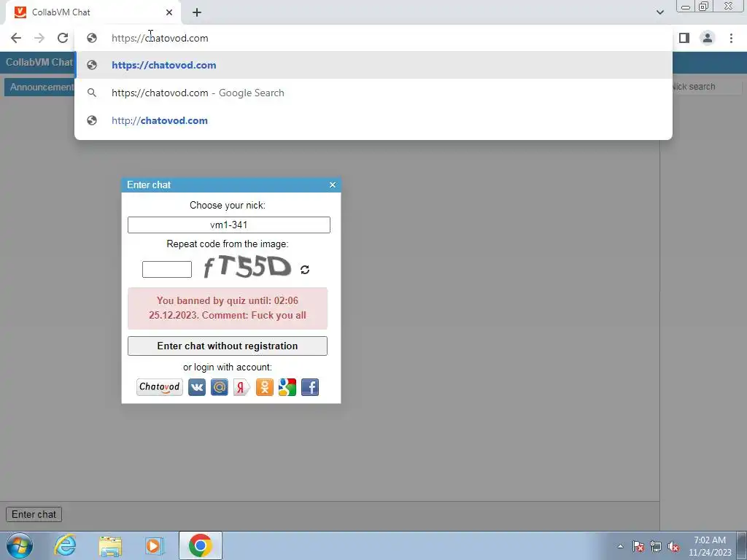Log in with Google account
Image resolution: width=747 pixels, height=560 pixels.
pos(287,387)
